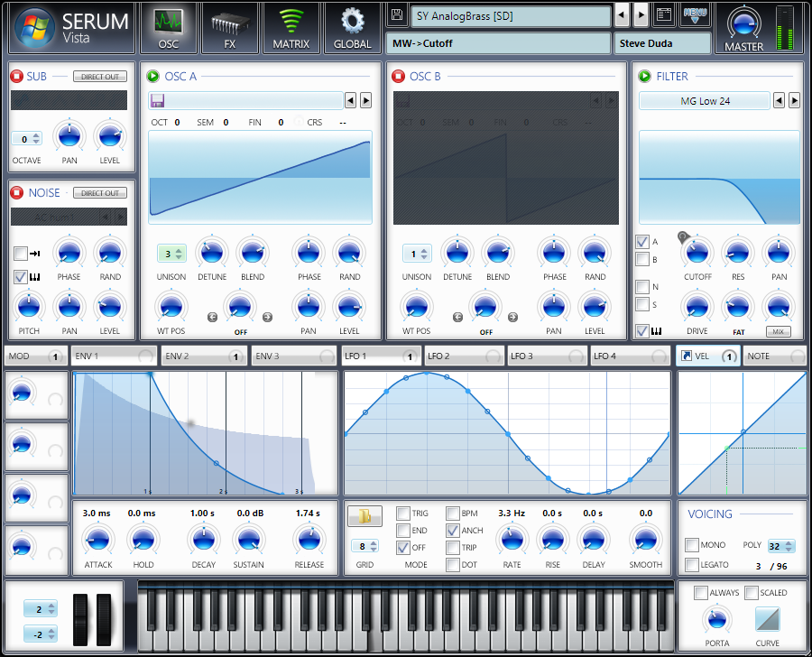Screen dimensions: 812x657
Task: Enable LFO TRIG mode checkbox
Action: point(403,513)
